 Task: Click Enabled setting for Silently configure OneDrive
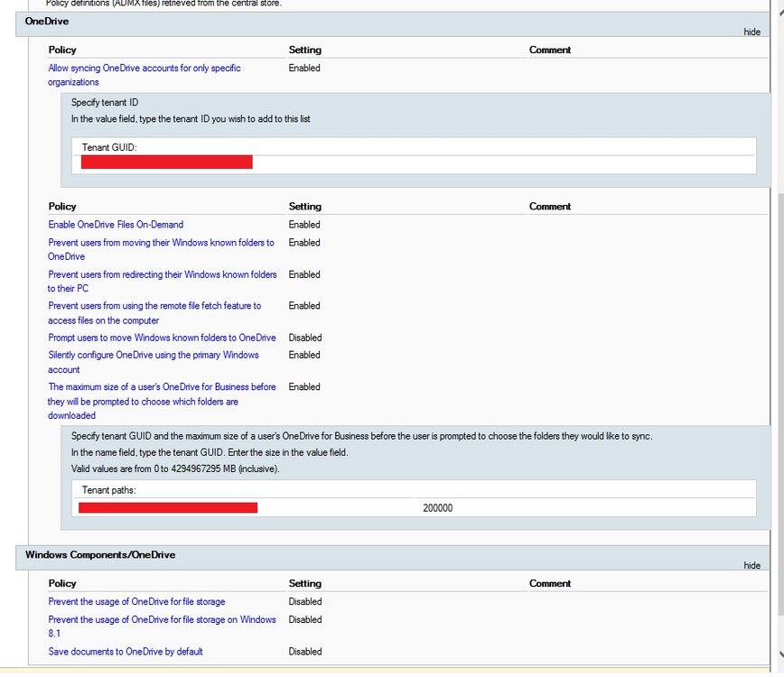[304, 356]
